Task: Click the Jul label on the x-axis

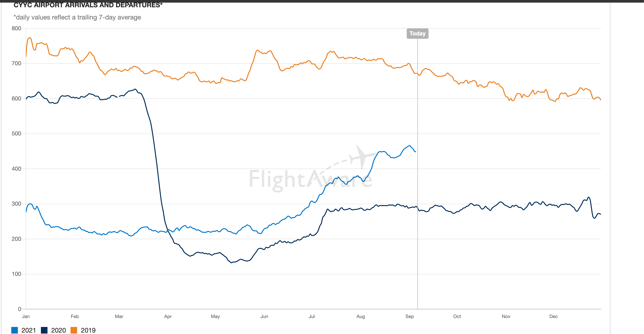Action: 312,316
